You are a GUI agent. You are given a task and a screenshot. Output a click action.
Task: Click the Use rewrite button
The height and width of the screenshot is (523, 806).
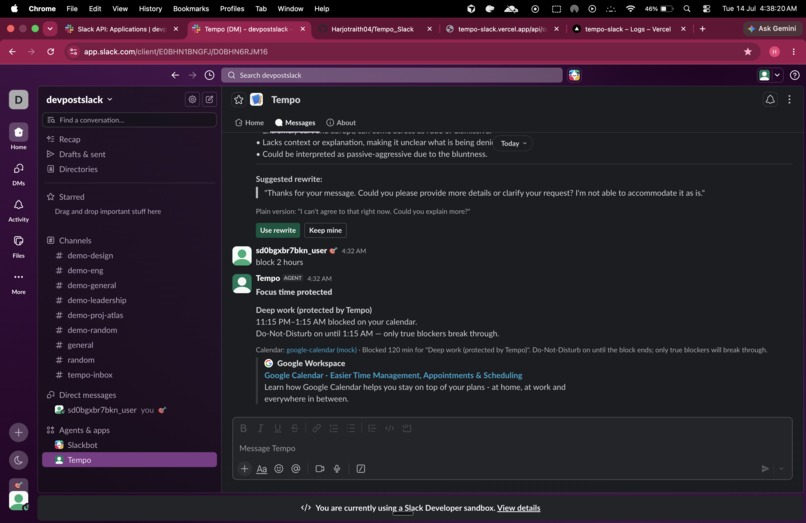(278, 230)
